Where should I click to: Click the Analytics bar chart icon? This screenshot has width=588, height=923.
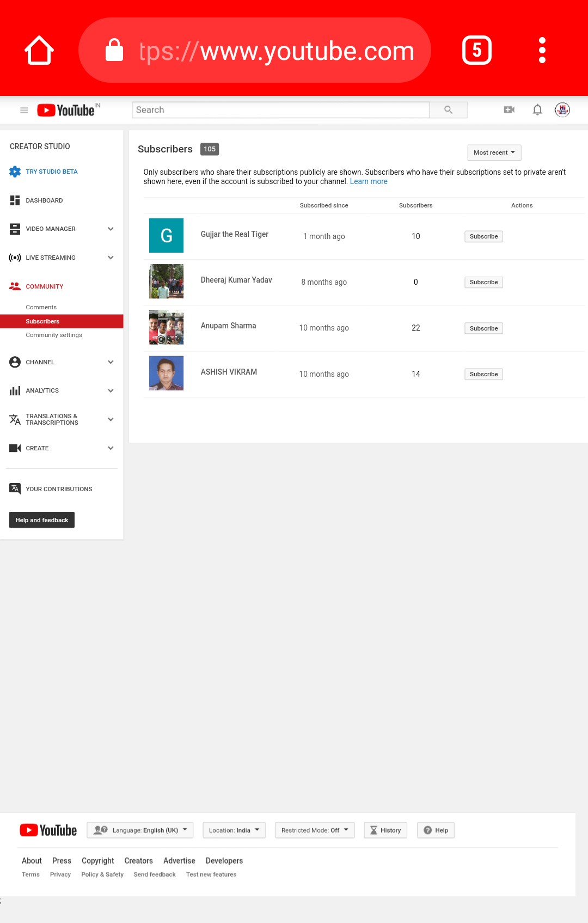pyautogui.click(x=15, y=390)
